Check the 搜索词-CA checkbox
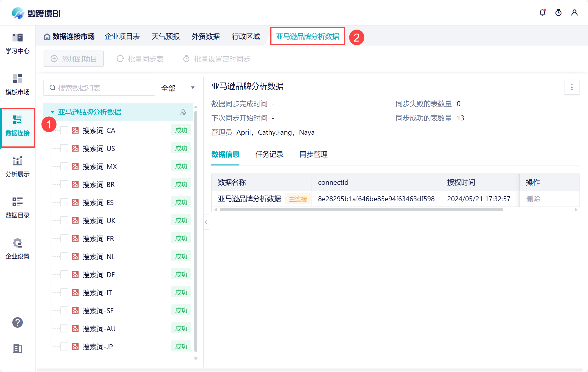The width and height of the screenshot is (588, 372). click(64, 130)
